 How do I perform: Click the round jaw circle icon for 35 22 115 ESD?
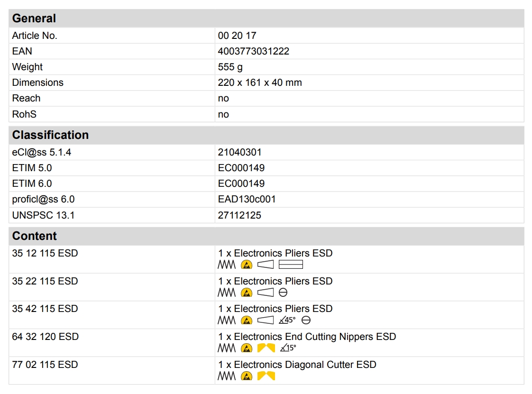283,293
